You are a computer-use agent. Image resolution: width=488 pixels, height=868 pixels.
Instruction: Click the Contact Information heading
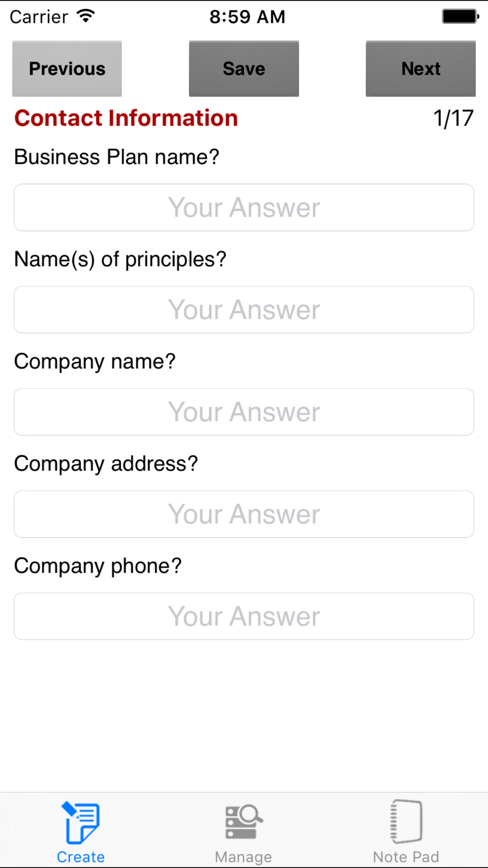(126, 118)
